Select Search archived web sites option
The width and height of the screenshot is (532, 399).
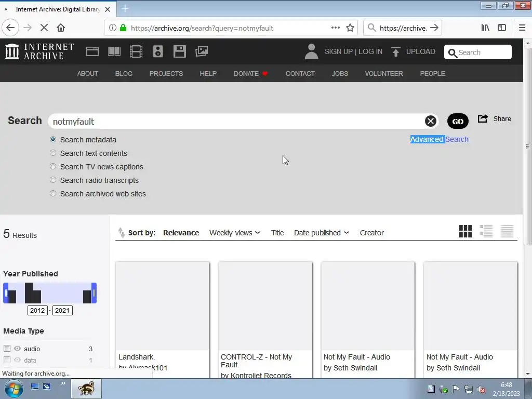(x=53, y=193)
